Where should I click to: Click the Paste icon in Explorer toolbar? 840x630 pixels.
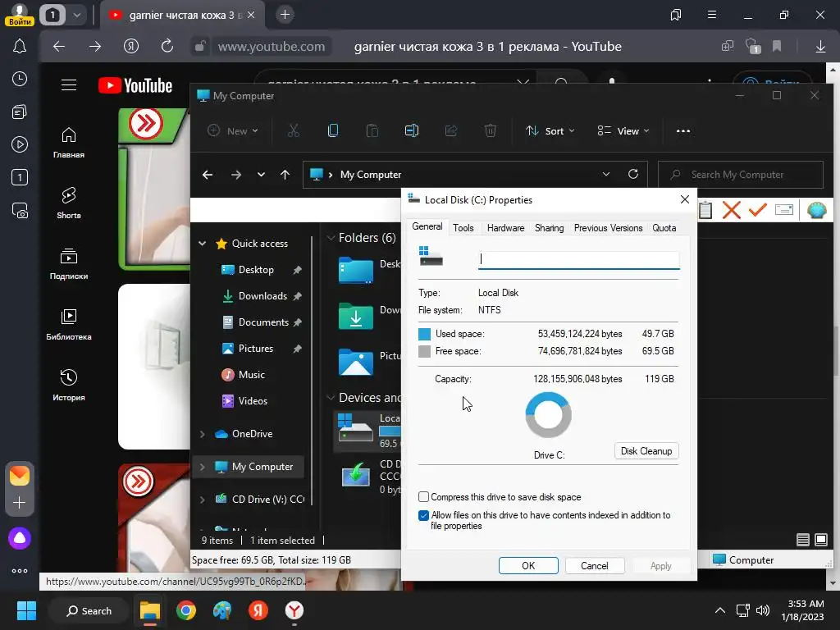372,130
